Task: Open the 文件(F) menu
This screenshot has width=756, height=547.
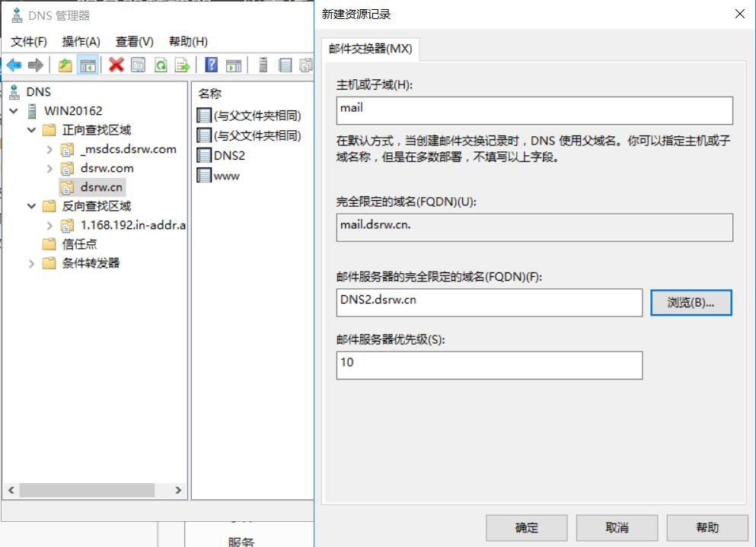Action: coord(29,41)
